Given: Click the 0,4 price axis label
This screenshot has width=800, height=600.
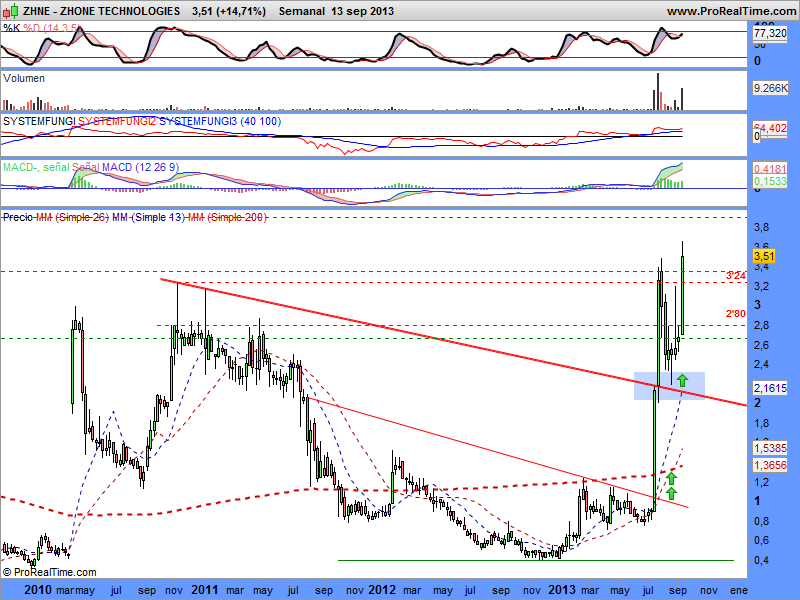Looking at the screenshot, I should point(761,560).
